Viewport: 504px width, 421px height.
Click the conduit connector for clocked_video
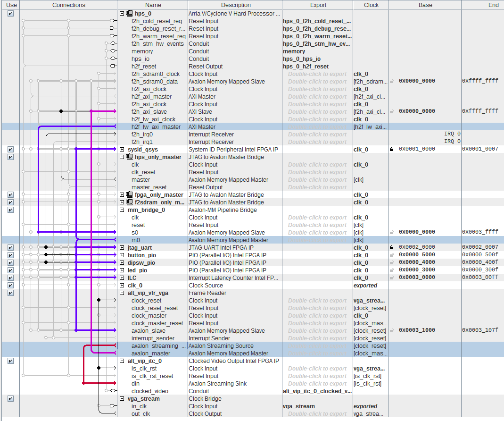pos(113,391)
